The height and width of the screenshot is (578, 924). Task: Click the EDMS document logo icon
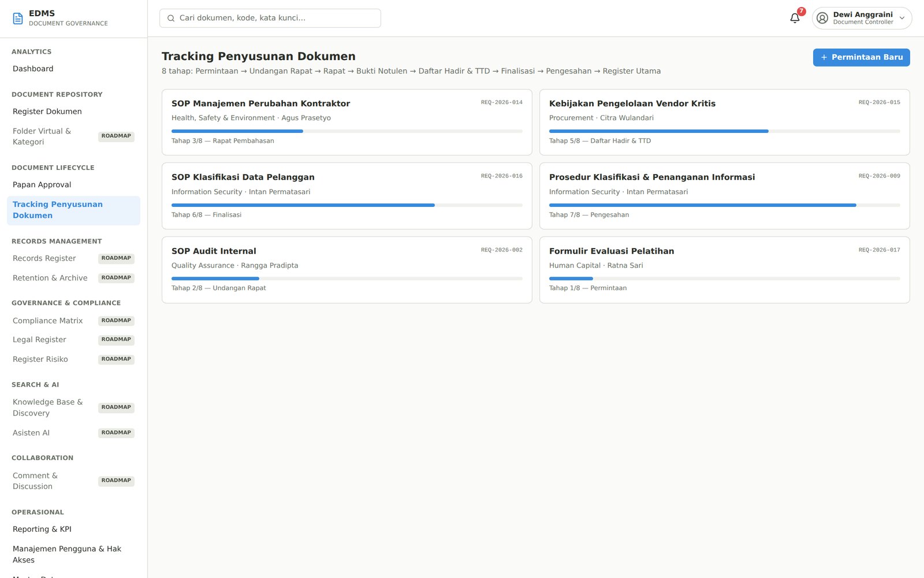pyautogui.click(x=18, y=18)
